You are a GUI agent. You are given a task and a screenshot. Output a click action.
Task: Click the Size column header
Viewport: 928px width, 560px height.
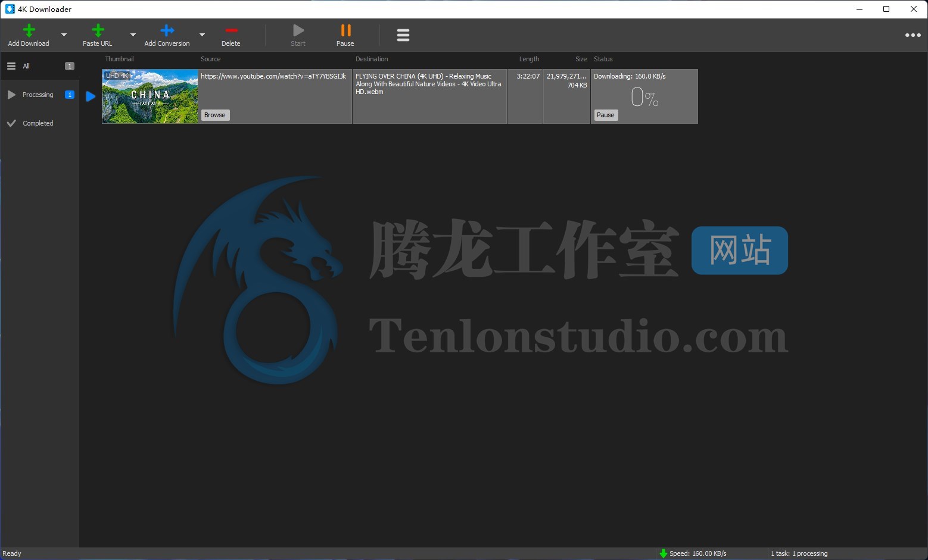point(581,59)
